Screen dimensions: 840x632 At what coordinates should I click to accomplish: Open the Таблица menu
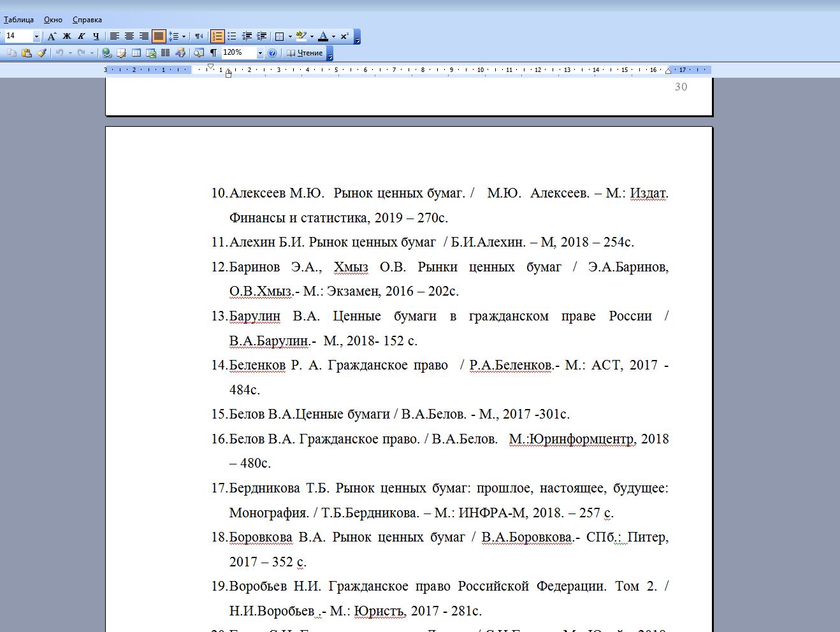click(x=18, y=20)
